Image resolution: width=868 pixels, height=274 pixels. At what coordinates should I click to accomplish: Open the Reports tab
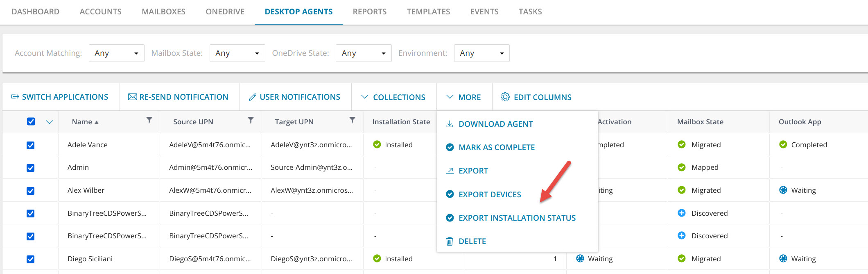pos(370,11)
